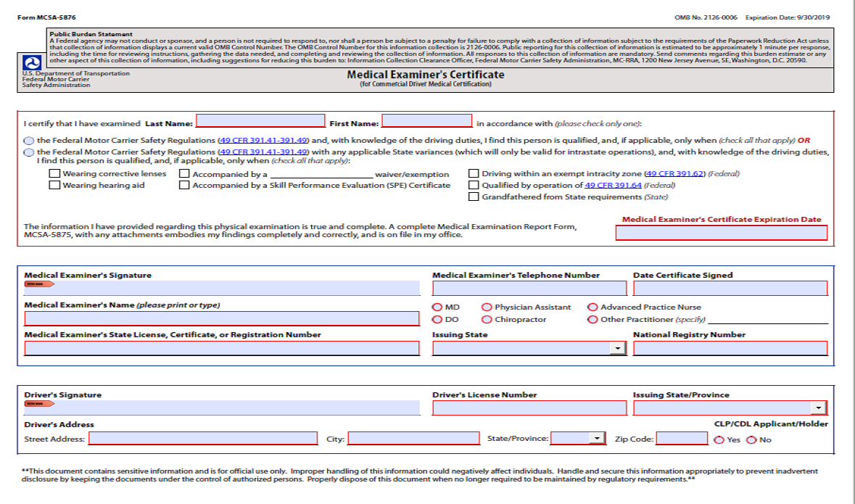Click the Form MCSA-5876 label
Viewport: 855px width, 504px height.
point(46,17)
